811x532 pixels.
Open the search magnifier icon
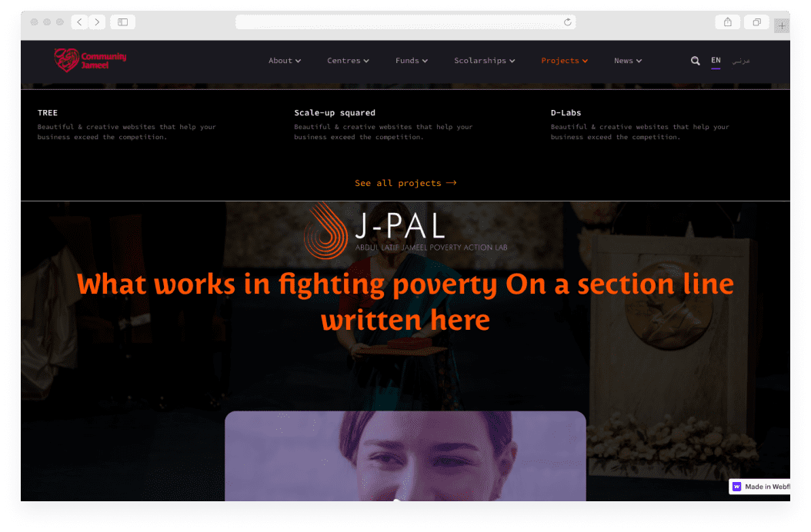[695, 61]
